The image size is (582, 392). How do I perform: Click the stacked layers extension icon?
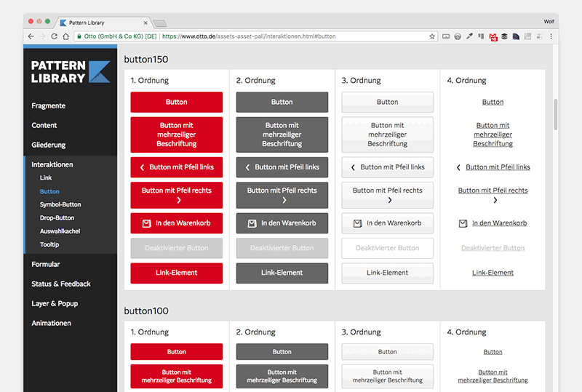(x=504, y=36)
